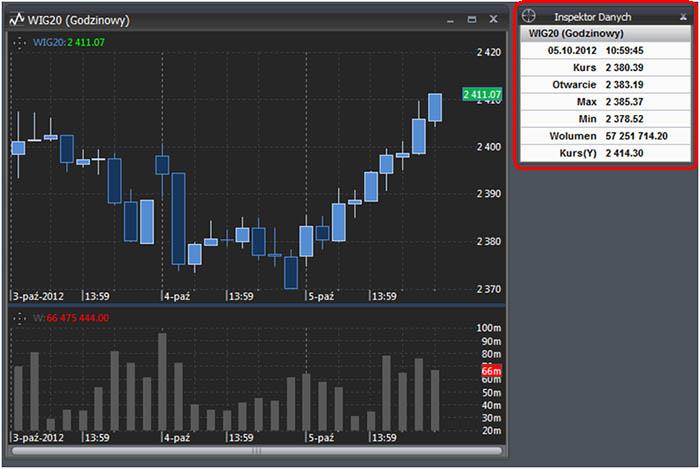This screenshot has width=700, height=469.
Task: Click the 2 400 price axis label
Action: click(x=488, y=147)
